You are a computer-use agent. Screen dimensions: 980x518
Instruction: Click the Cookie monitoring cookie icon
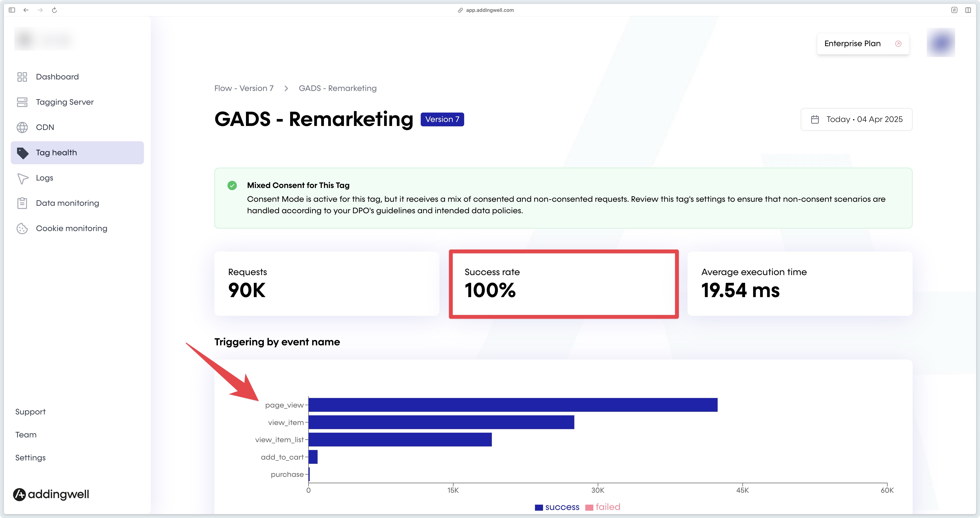[x=22, y=228]
